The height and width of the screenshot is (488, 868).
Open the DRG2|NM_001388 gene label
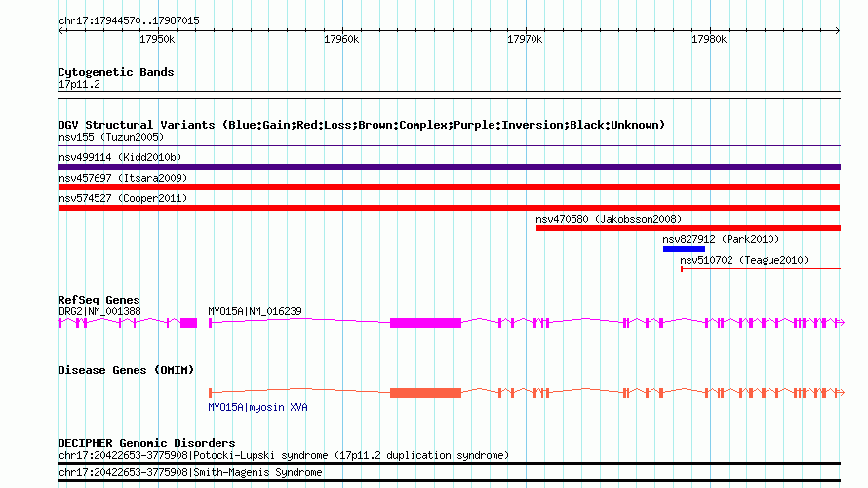99,312
